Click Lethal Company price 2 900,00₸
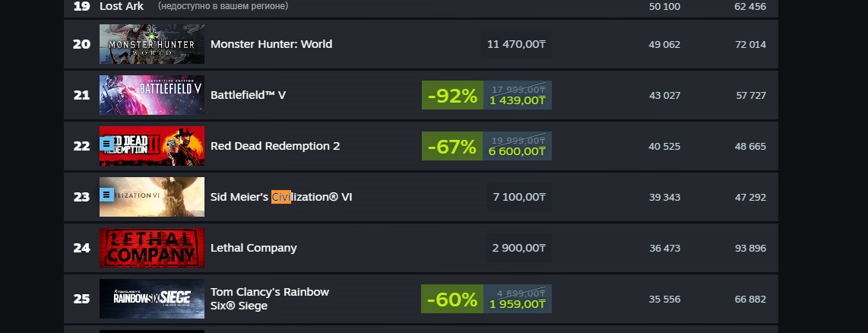 (519, 248)
